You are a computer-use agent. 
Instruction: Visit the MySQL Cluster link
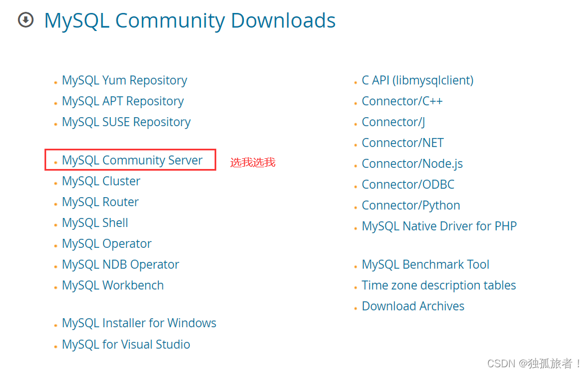(x=101, y=181)
